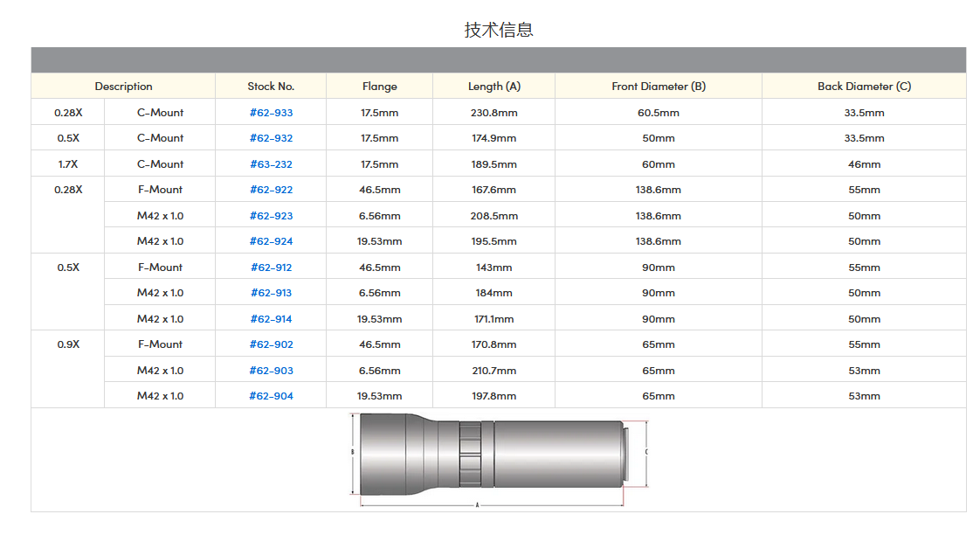
Task: Open stock number #62-932 link
Action: click(272, 138)
